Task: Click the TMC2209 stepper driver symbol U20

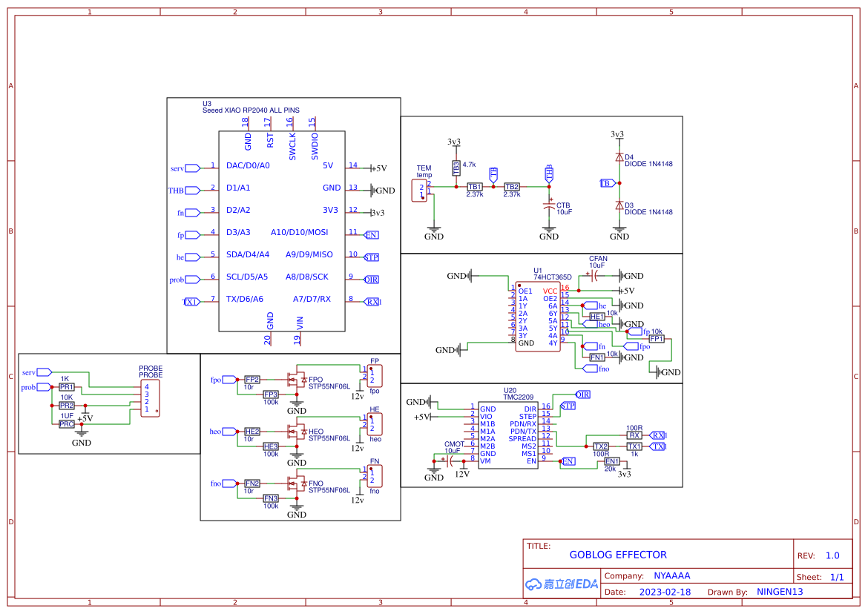Action: 509,434
